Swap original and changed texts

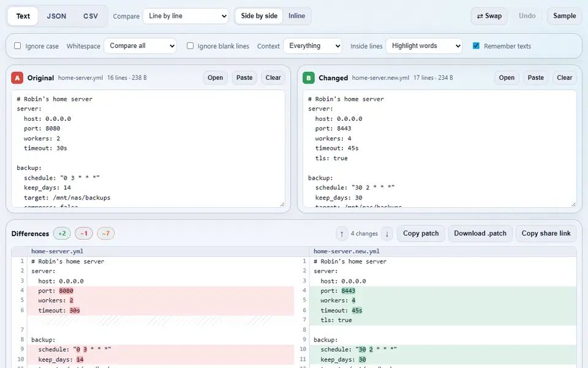(x=489, y=16)
